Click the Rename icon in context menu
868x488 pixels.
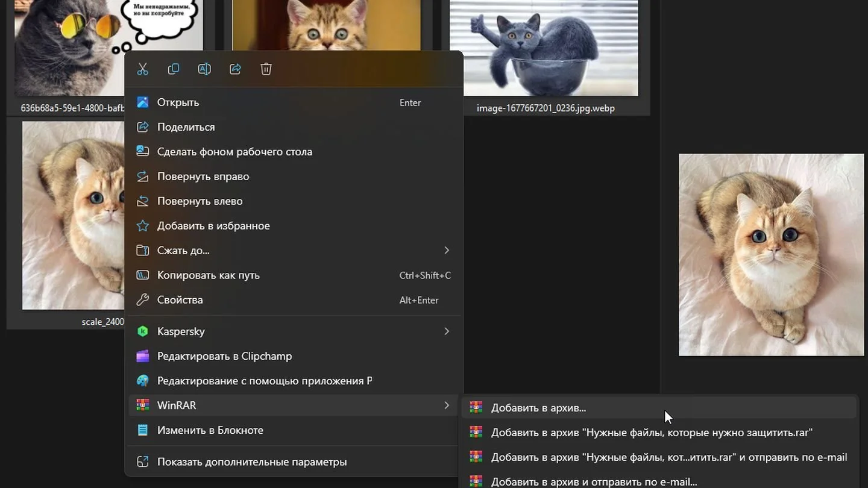click(x=204, y=69)
